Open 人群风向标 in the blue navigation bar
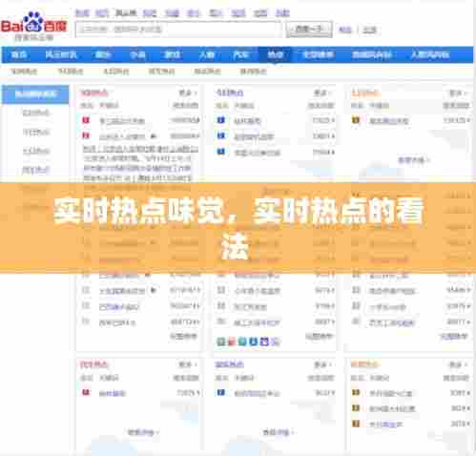This screenshot has width=476, height=456. (430, 55)
